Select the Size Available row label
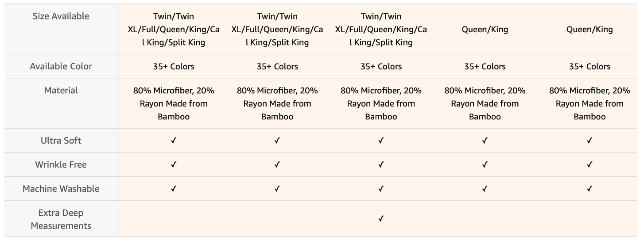The height and width of the screenshot is (244, 644). pos(61,16)
